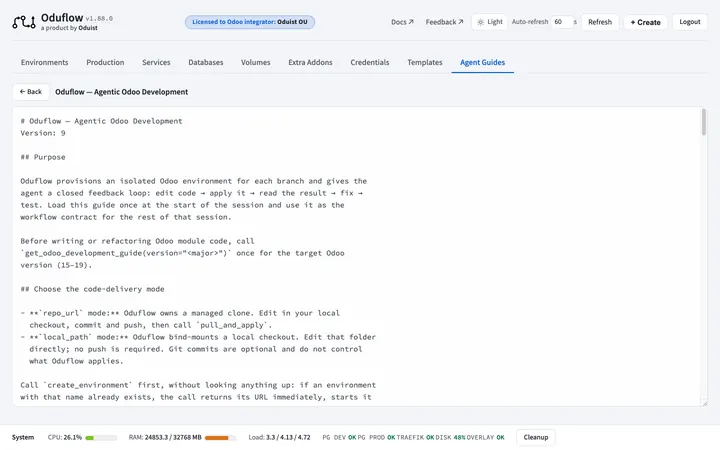Log out using the Logout button
Screen dimensions: 720x450
coord(690,22)
